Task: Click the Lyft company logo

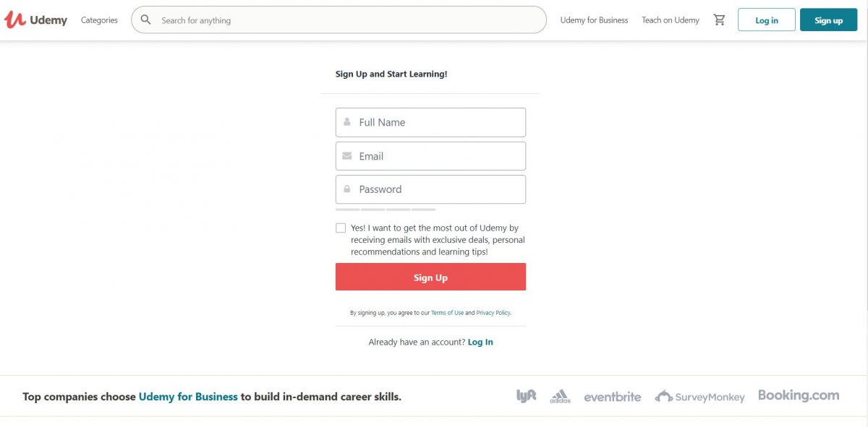Action: tap(526, 395)
